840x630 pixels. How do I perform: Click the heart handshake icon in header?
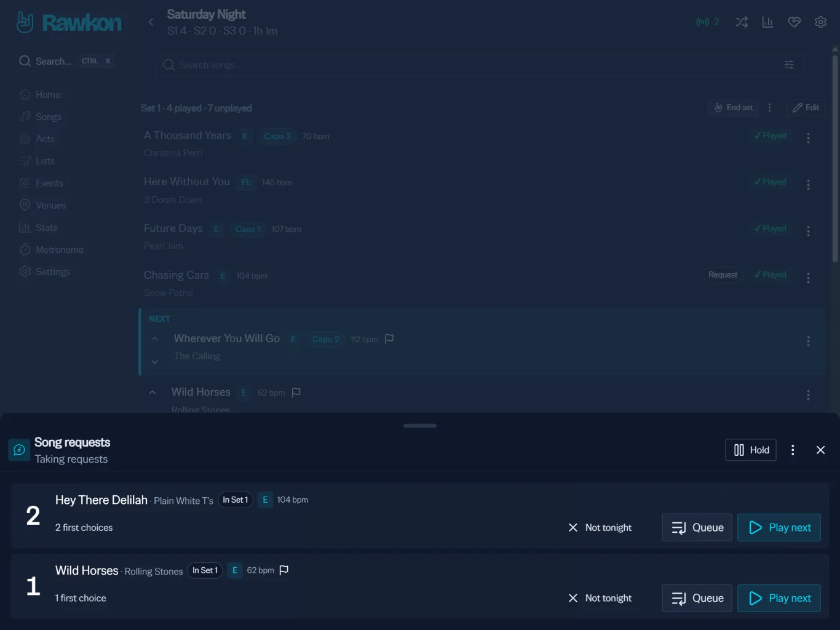794,22
